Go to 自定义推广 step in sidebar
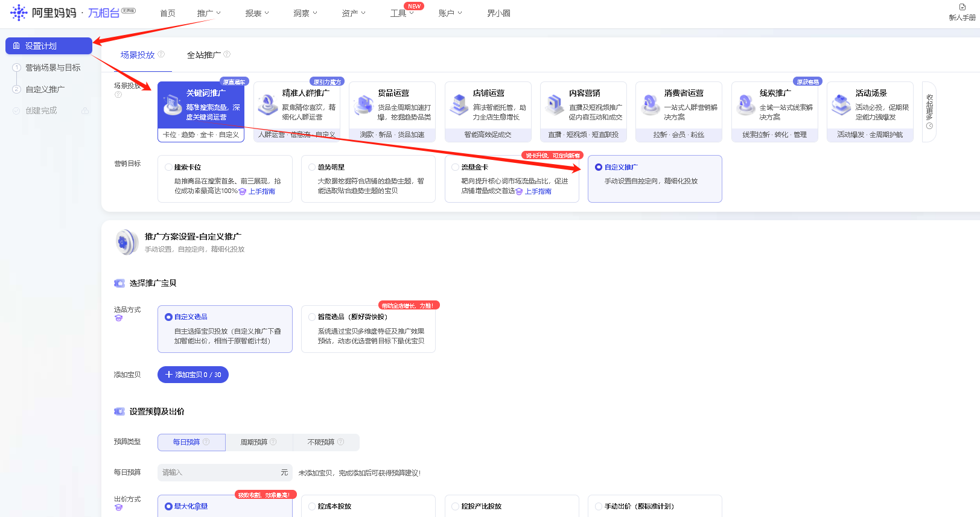This screenshot has width=980, height=517. point(45,89)
